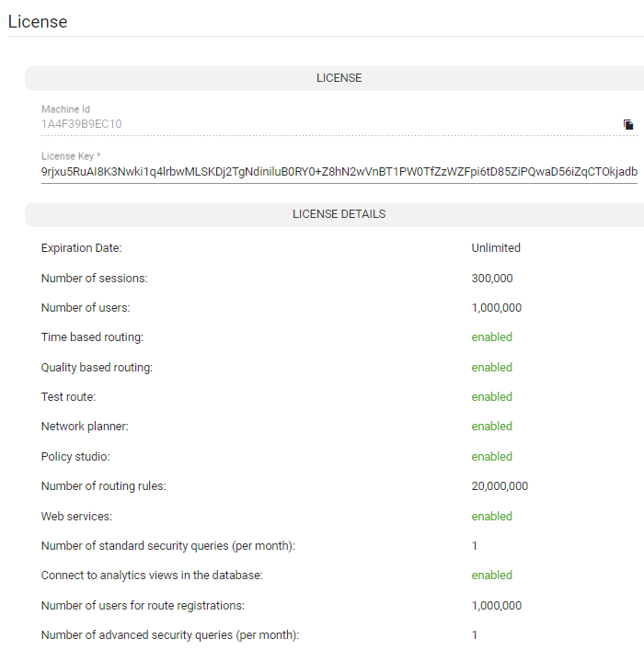Image resolution: width=644 pixels, height=650 pixels.
Task: Click the 300,000 sessions value
Action: [x=492, y=279]
